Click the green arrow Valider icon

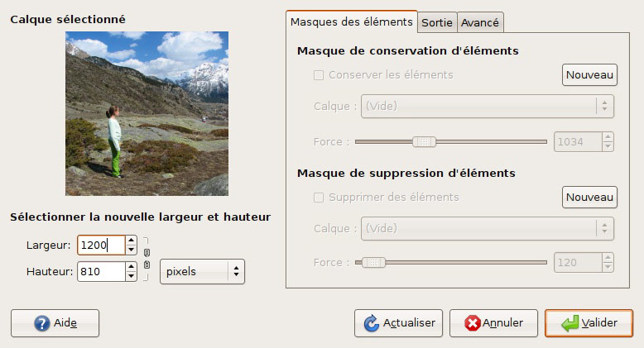coord(570,323)
